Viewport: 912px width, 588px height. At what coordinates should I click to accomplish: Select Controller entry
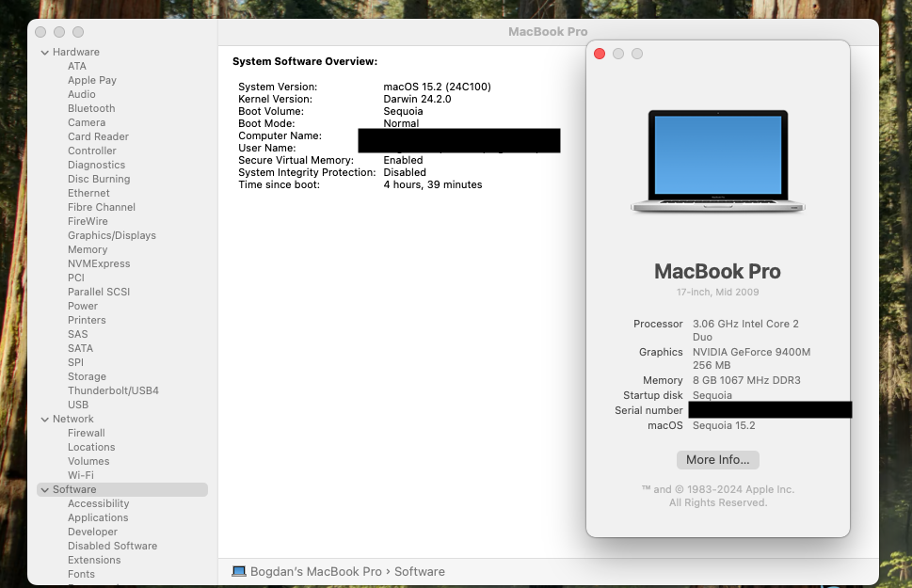92,151
